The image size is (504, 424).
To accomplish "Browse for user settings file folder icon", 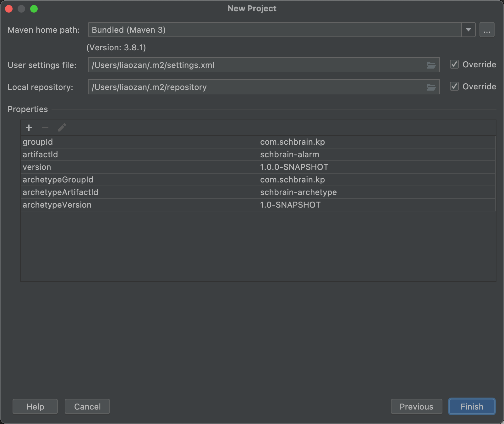I will (431, 65).
